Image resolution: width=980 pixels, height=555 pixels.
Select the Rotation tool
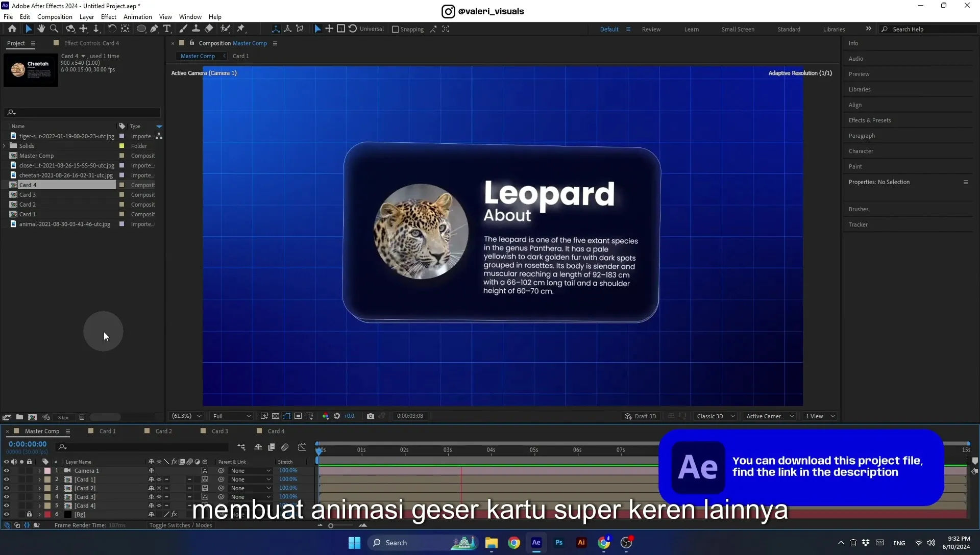pos(112,29)
